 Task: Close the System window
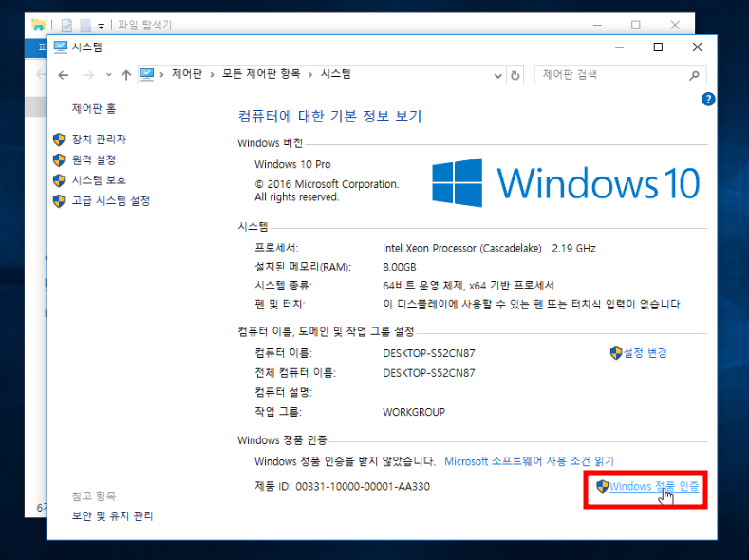coord(697,47)
